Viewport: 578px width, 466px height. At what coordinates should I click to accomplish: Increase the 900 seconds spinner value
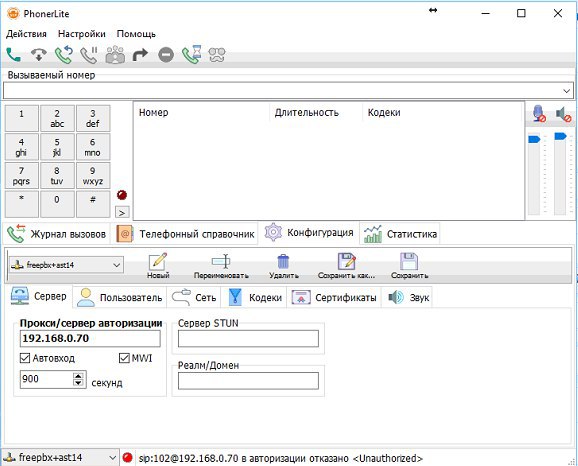78,376
